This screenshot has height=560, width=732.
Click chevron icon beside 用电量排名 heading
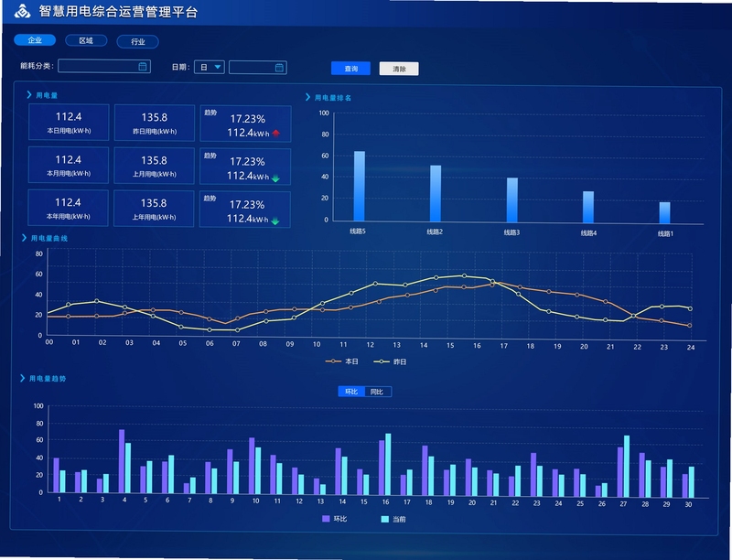click(x=307, y=97)
